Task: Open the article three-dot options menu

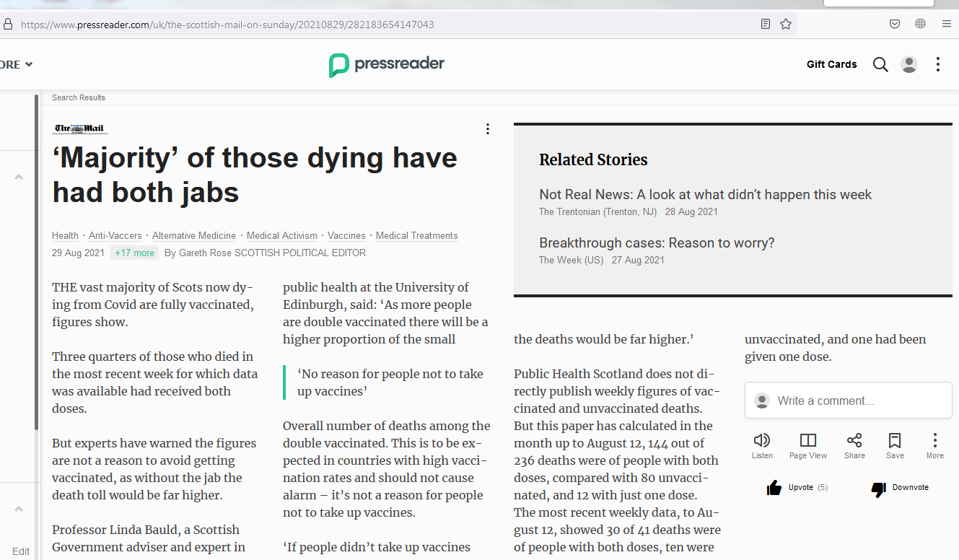Action: pos(488,129)
